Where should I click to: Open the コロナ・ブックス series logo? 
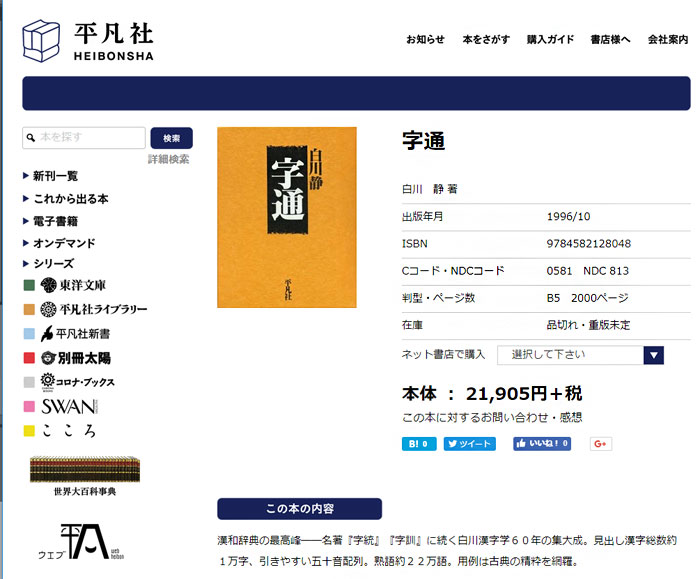click(x=77, y=382)
